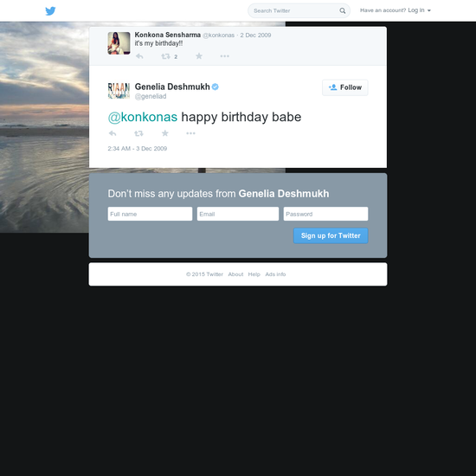The height and width of the screenshot is (476, 476).
Task: Click the Twitter bird logo
Action: (x=50, y=11)
